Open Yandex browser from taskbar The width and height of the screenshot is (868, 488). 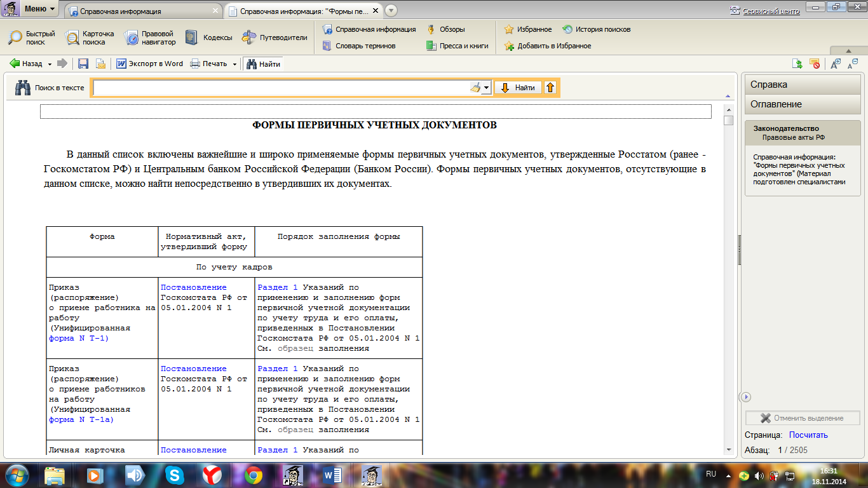212,475
